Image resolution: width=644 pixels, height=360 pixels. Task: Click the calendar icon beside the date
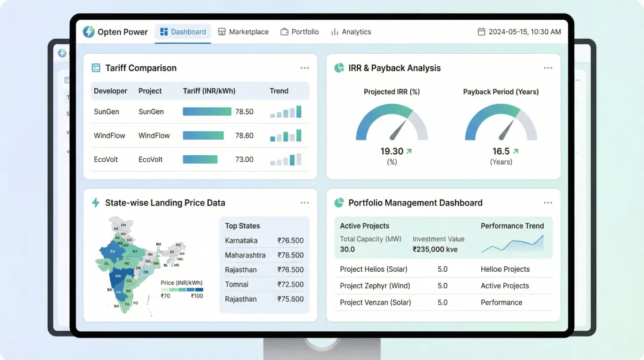(481, 32)
